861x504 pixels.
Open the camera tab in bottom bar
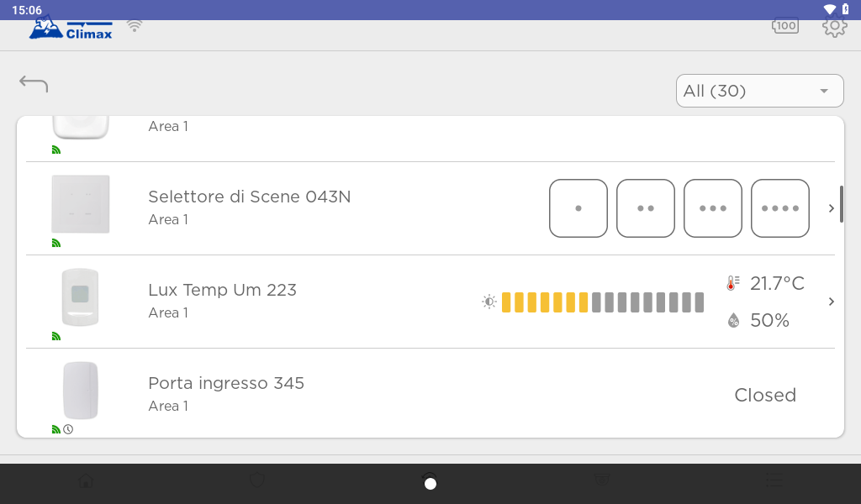(x=602, y=481)
